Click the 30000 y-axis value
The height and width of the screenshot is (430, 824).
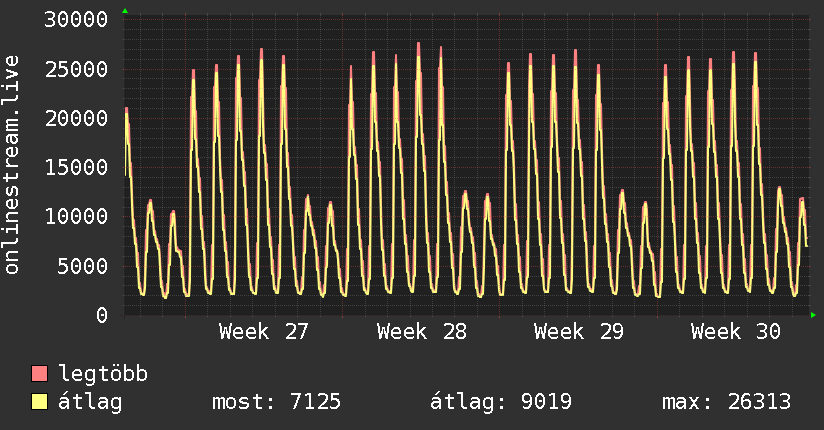click(76, 20)
